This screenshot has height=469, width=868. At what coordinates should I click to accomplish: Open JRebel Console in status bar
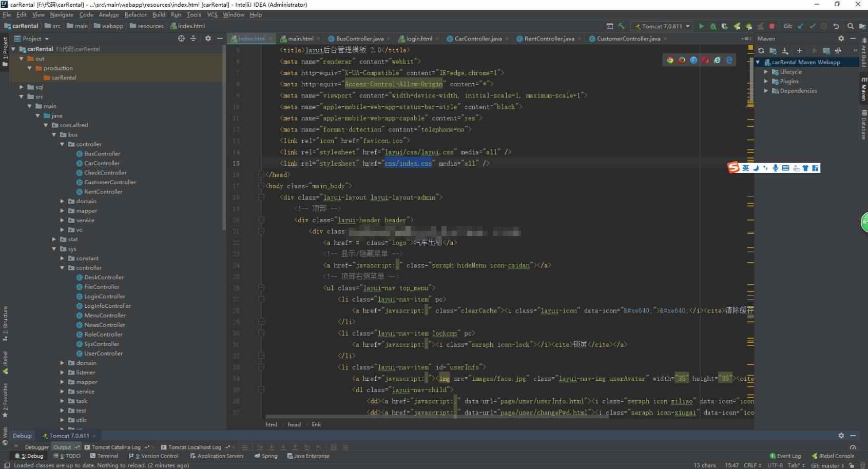point(833,456)
